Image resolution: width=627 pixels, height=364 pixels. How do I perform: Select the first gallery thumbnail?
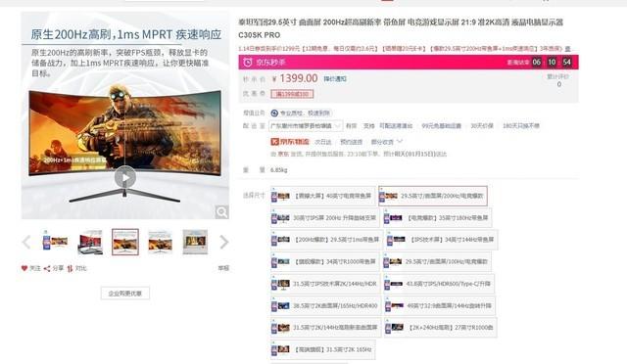click(55, 242)
